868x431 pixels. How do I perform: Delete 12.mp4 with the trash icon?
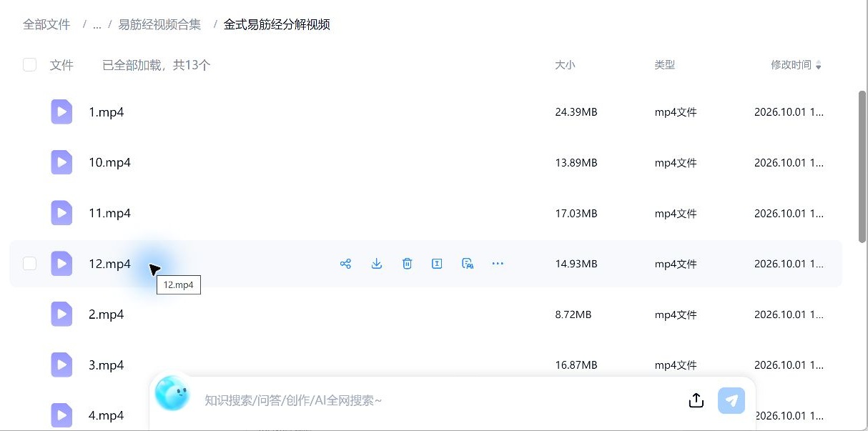pyautogui.click(x=407, y=264)
